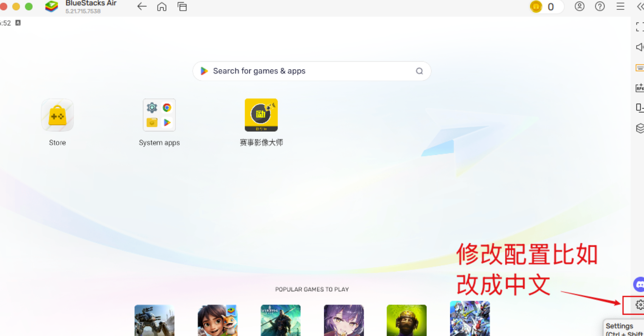
Task: Open the multi-instance layers icon
Action: (640, 128)
